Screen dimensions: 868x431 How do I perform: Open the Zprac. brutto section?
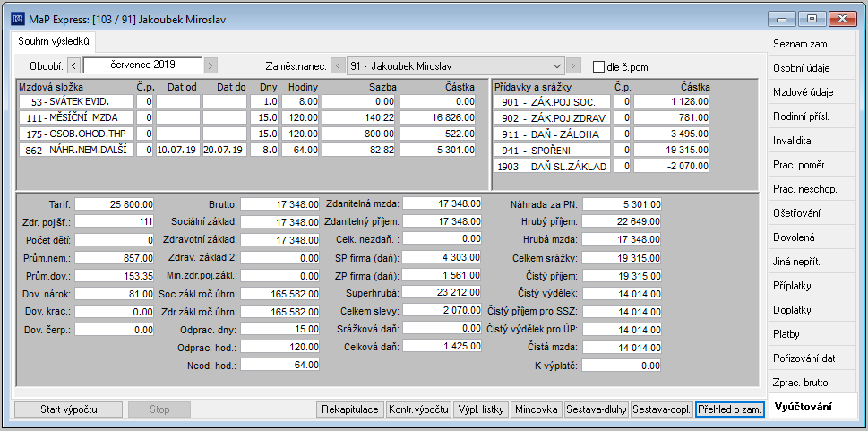point(812,383)
